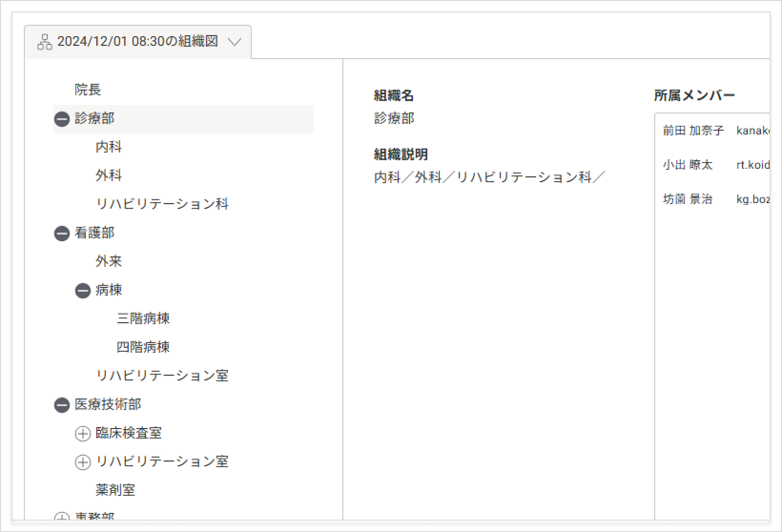782x532 pixels.
Task: Open the 2024/12/01 08:30 organization chart dropdown
Action: pos(234,42)
